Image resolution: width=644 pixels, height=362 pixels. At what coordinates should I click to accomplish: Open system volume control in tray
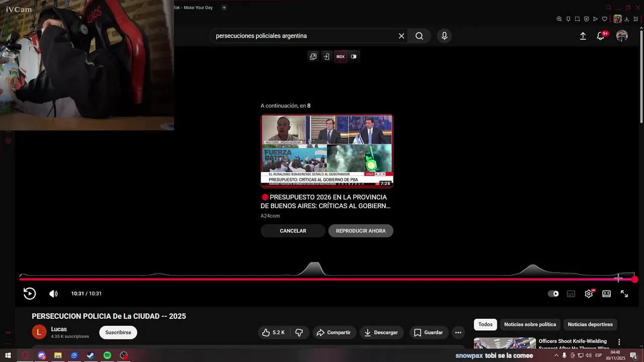588,355
